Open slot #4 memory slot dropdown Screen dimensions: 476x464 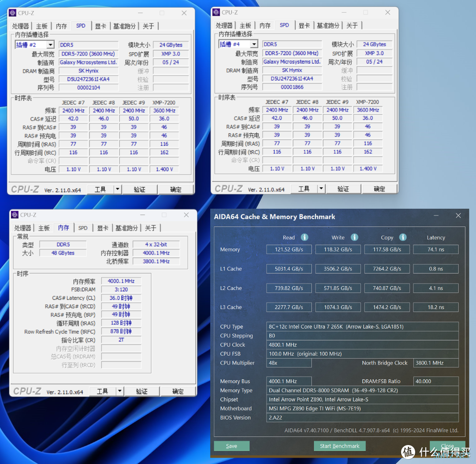(x=254, y=45)
